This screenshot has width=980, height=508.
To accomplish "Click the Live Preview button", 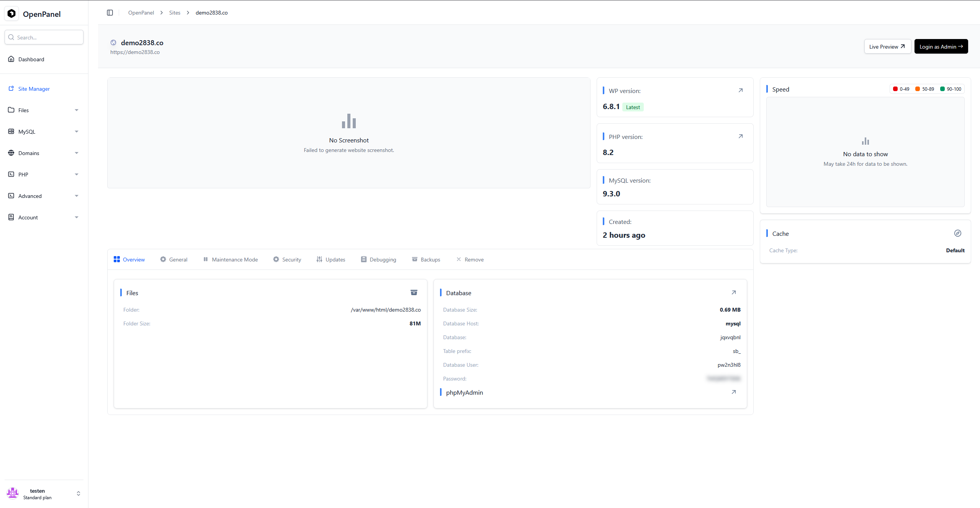I will [x=887, y=46].
